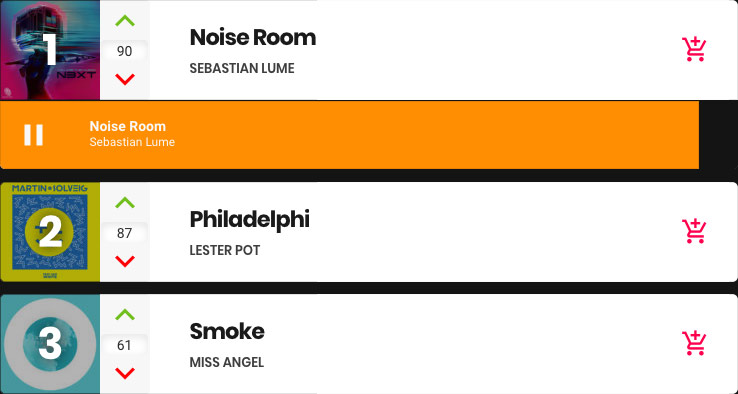Open the Noise Room track title

(253, 38)
